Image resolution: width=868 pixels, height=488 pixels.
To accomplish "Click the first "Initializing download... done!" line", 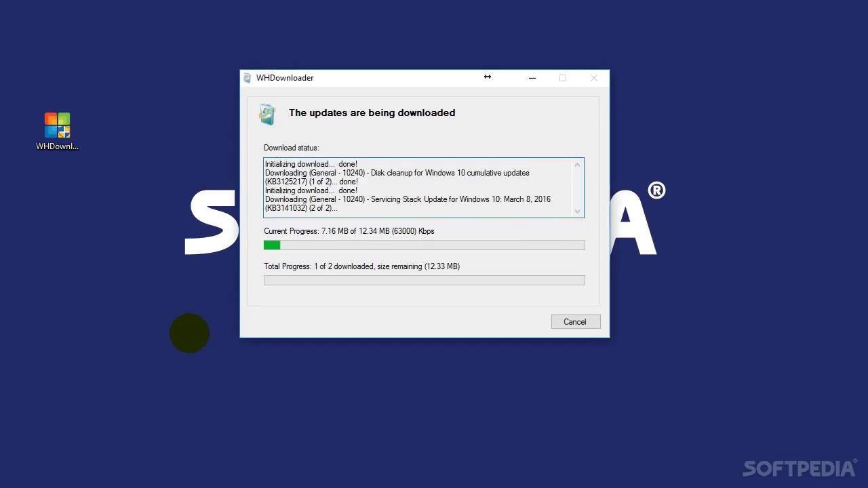I will (x=311, y=164).
